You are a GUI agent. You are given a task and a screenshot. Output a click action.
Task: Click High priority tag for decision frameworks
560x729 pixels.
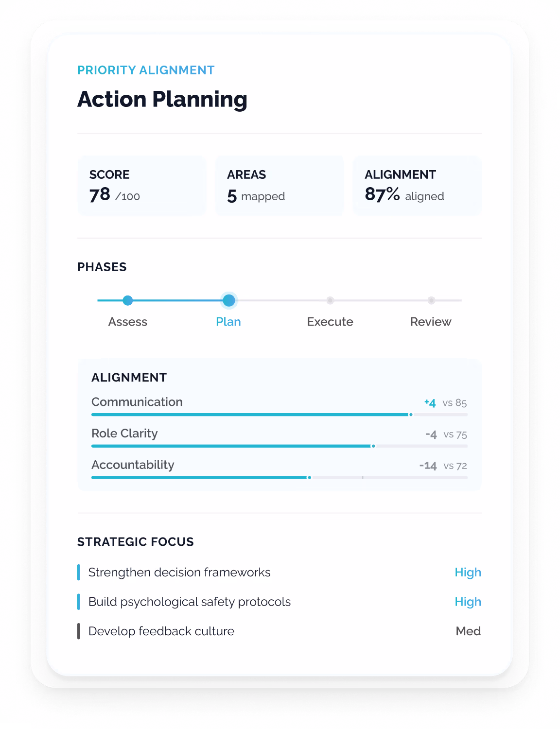468,573
